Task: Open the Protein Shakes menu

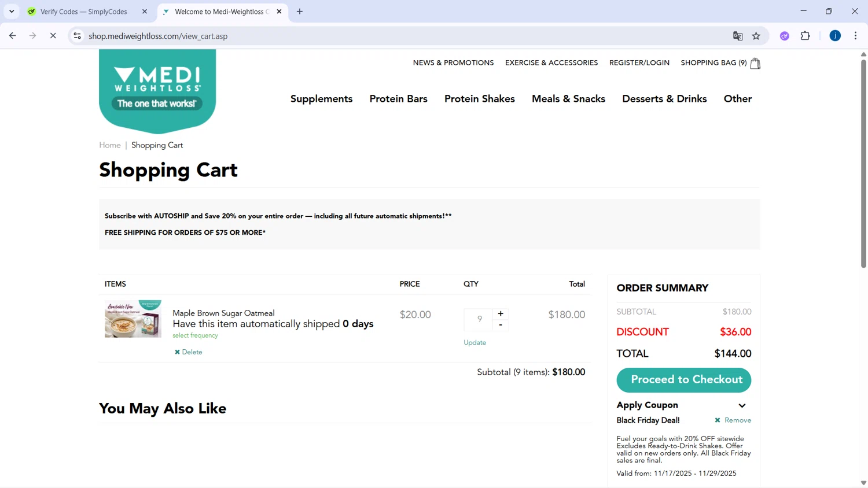Action: click(x=480, y=99)
